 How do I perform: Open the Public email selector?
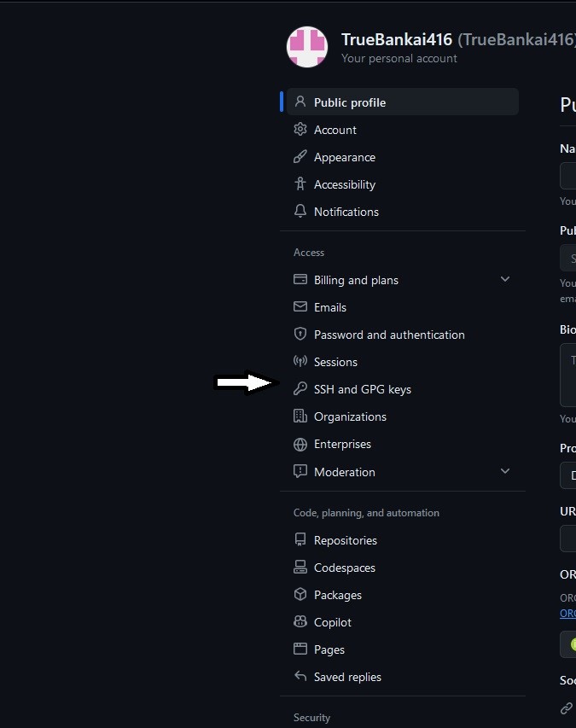pyautogui.click(x=570, y=258)
